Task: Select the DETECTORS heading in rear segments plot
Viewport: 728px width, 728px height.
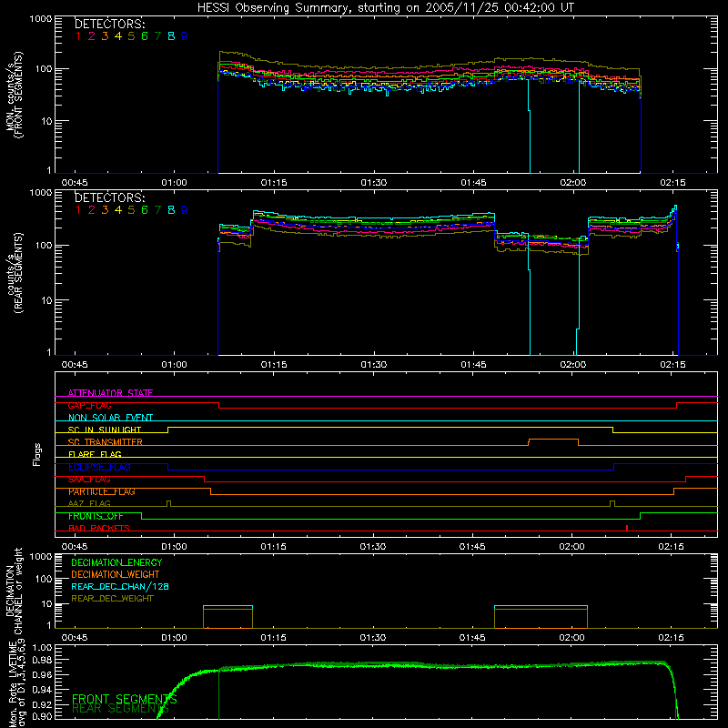Action: 109,197
